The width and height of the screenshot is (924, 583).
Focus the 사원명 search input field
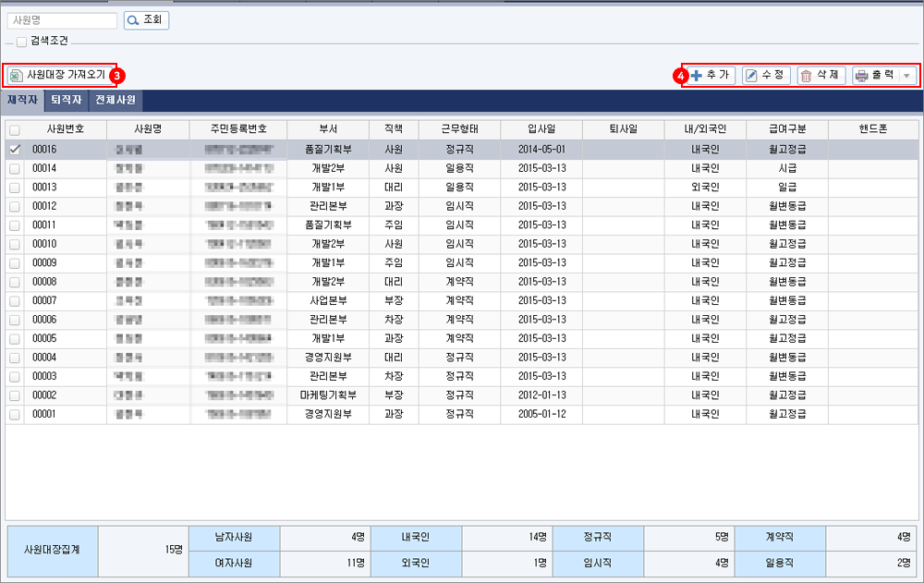click(x=62, y=20)
